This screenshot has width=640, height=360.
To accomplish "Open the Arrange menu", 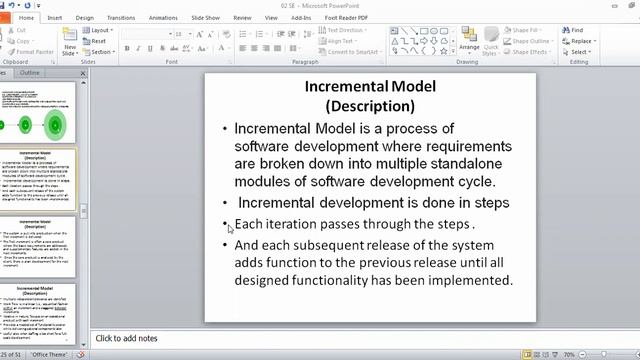I will pyautogui.click(x=469, y=41).
